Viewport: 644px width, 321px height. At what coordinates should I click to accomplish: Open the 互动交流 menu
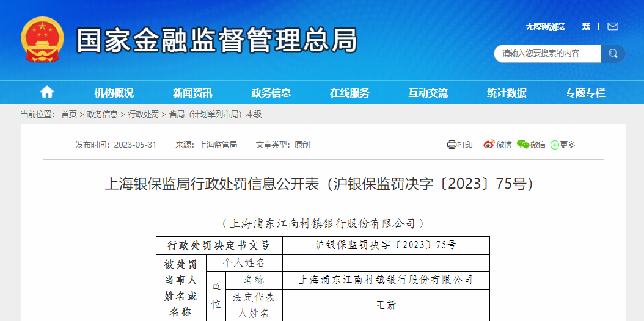(428, 93)
